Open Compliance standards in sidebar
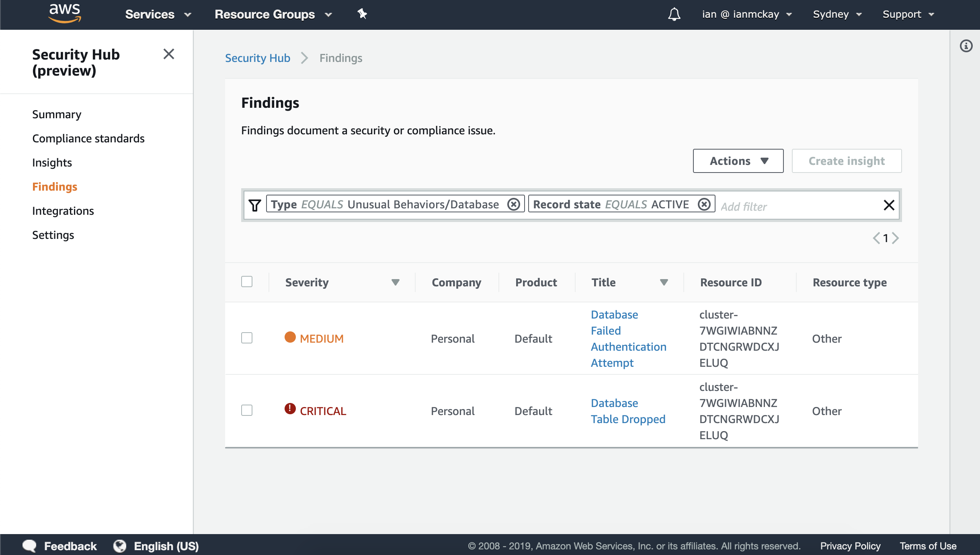980x555 pixels. coord(88,138)
